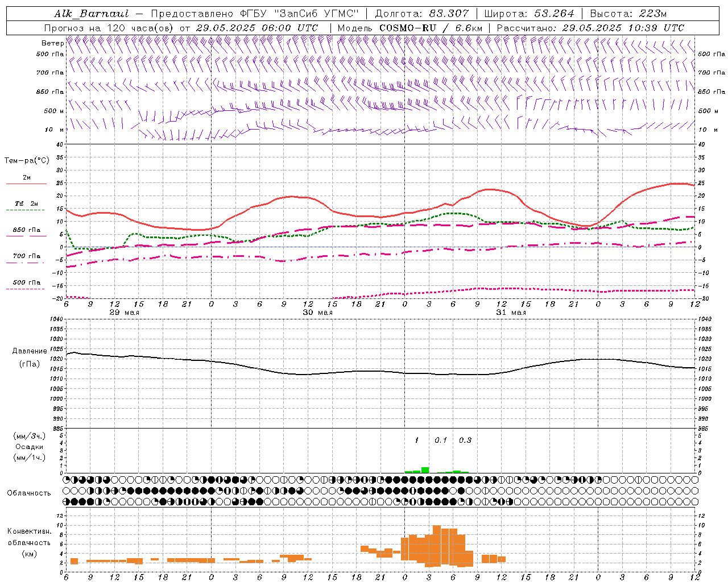
Task: Click the solid red '2м' legend entry
Action: 26,179
